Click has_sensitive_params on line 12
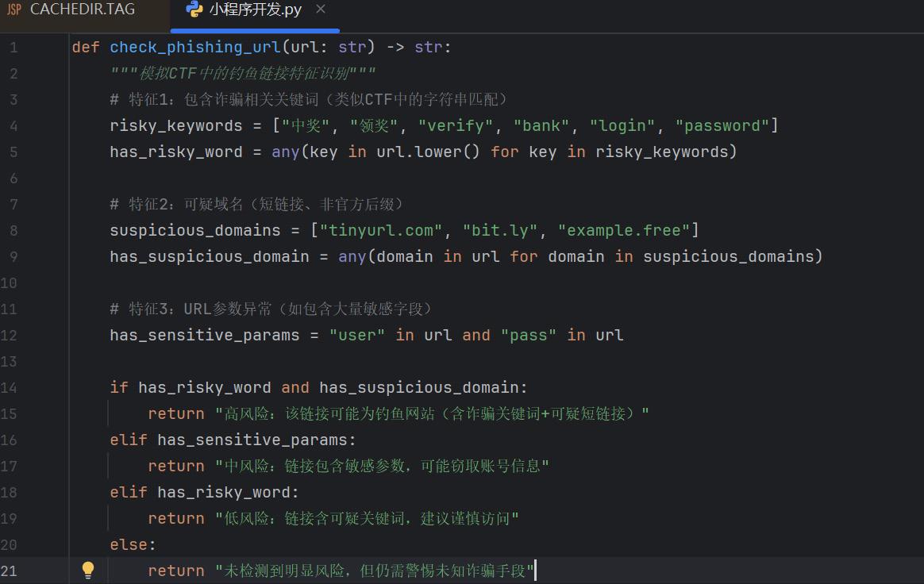This screenshot has height=584, width=924. click(204, 335)
